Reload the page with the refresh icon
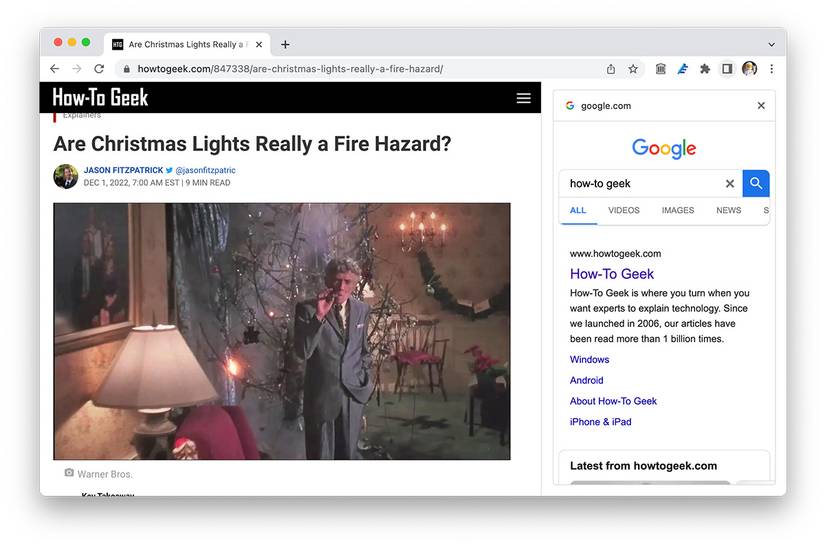The image size is (825, 547). click(99, 69)
